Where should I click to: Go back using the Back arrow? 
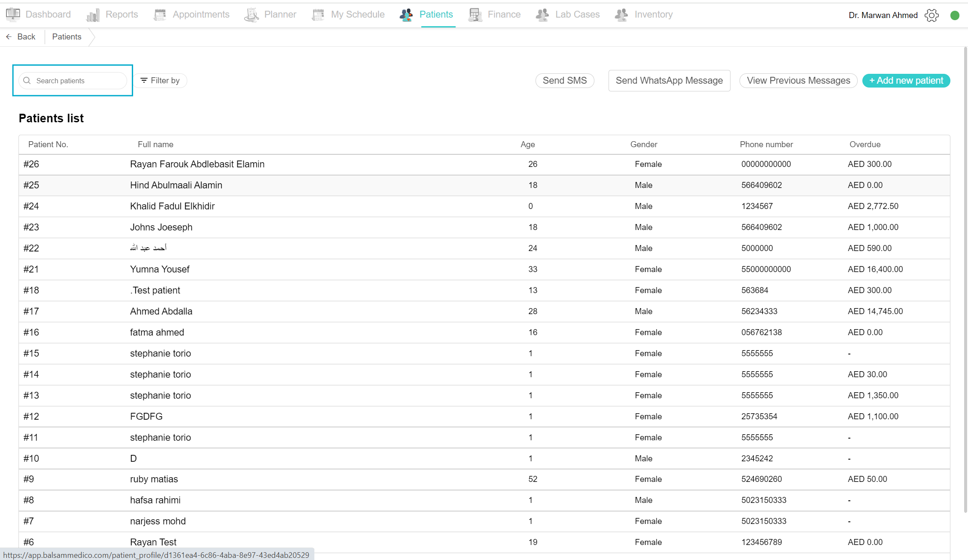tap(21, 37)
